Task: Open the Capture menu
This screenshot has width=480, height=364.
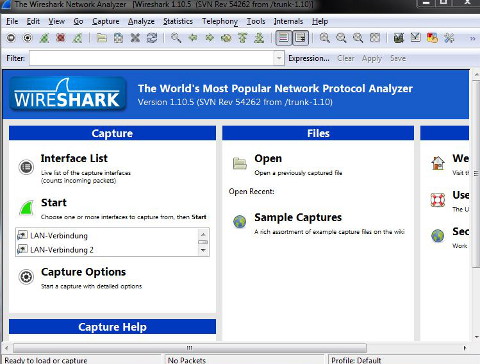Action: pos(106,21)
